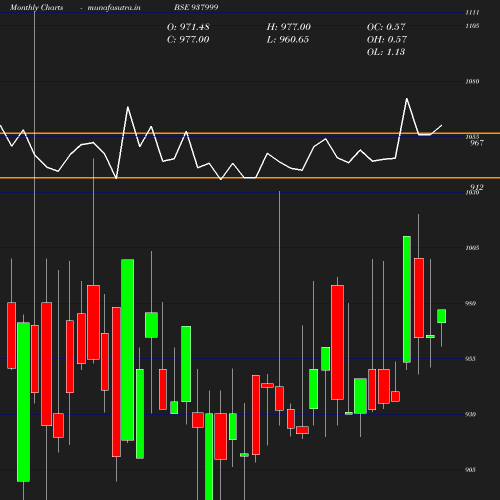Click the 'munafasutra.in' watermark label
Image resolution: width=500 pixels, height=500 pixels.
tap(114, 7)
